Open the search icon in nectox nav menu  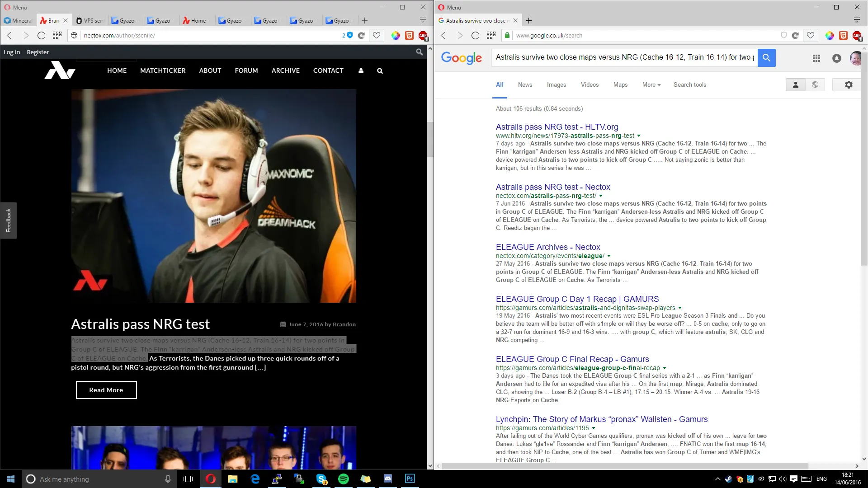tap(380, 71)
